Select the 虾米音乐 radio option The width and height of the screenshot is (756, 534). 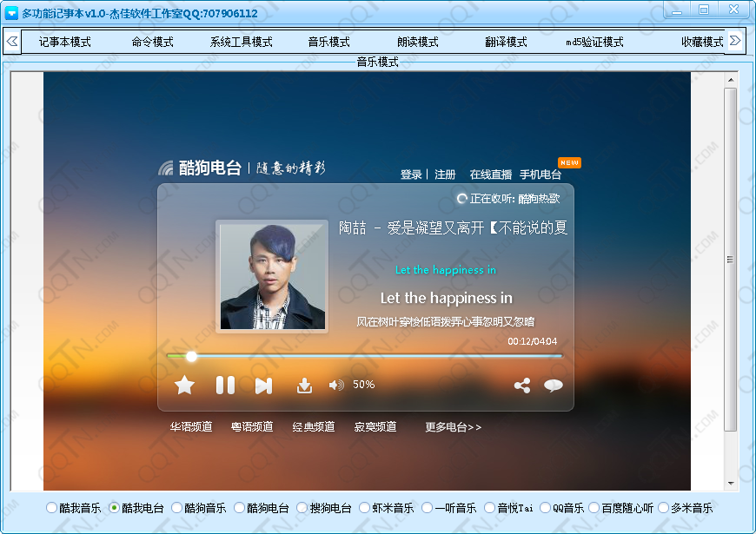pos(364,508)
